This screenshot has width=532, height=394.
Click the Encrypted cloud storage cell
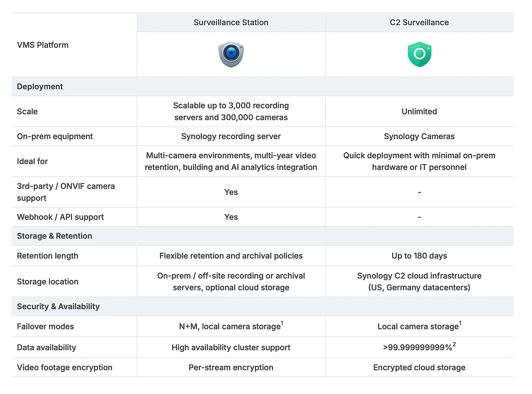click(419, 367)
